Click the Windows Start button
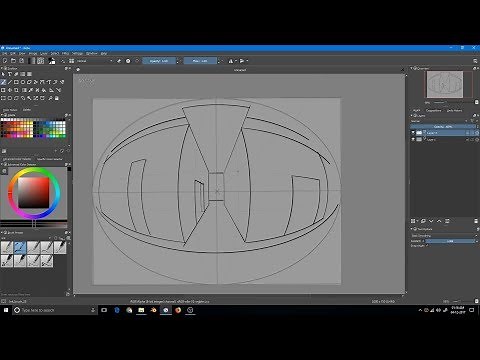Image resolution: width=480 pixels, height=360 pixels. [x=6, y=310]
